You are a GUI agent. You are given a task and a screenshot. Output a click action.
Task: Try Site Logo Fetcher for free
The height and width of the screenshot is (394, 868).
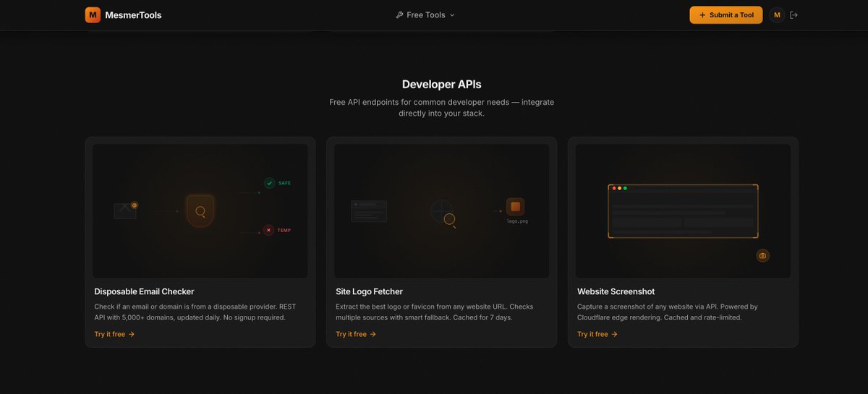356,334
